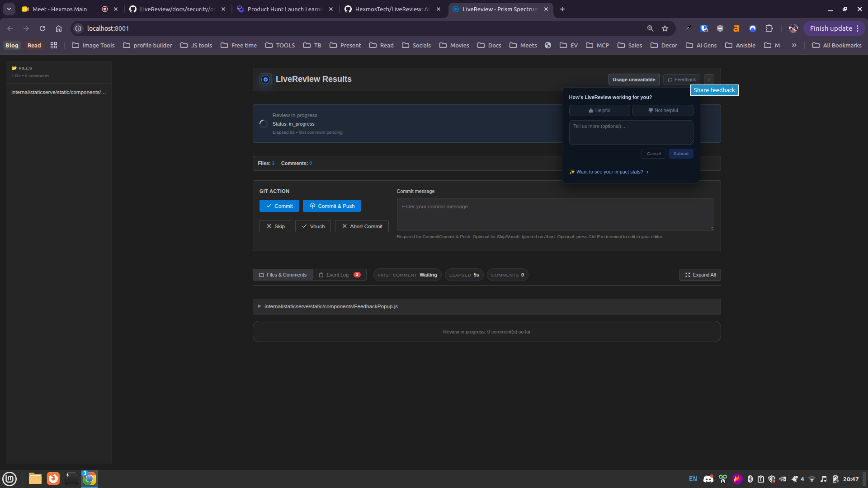Open the Want to see impact stats link
868x488 pixels.
(609, 172)
